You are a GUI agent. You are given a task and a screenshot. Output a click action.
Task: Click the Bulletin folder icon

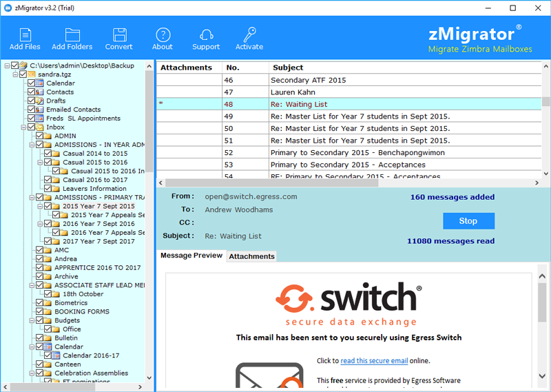[x=48, y=338]
